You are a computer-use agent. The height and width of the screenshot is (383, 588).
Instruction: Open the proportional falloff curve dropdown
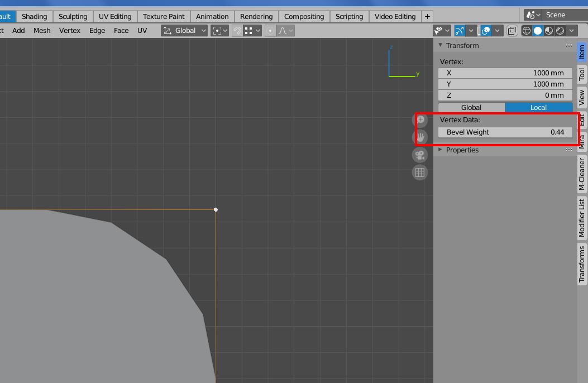click(x=286, y=31)
